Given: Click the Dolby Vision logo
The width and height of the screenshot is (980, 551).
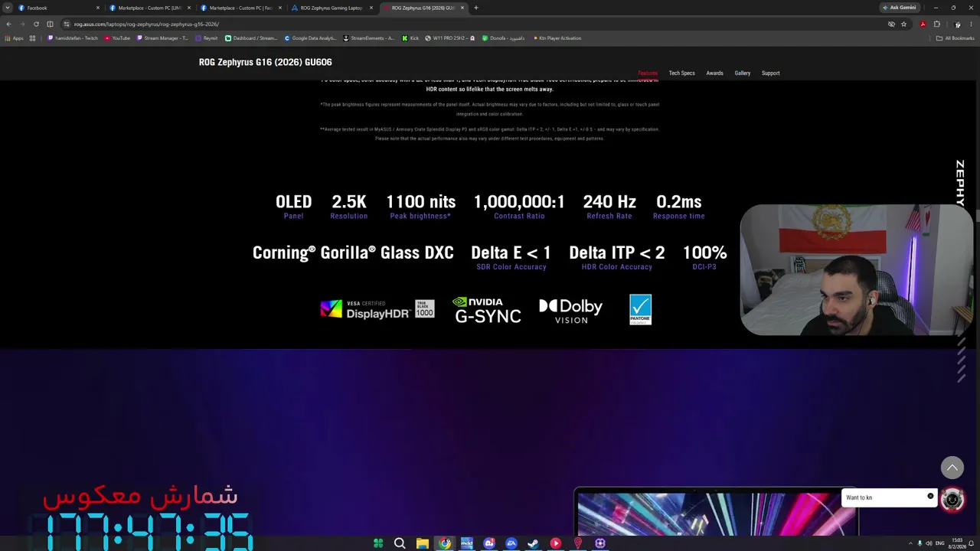Looking at the screenshot, I should [571, 311].
